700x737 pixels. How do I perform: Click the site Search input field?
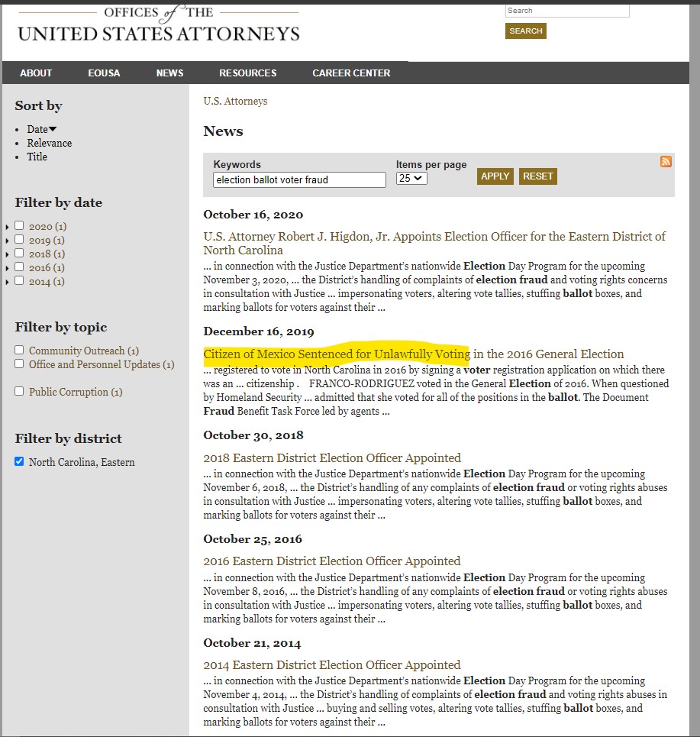click(x=567, y=11)
